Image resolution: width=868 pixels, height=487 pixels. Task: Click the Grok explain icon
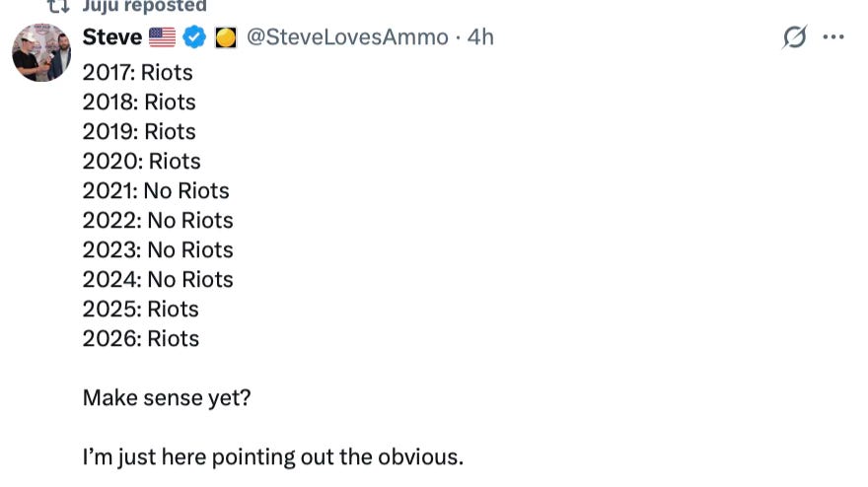point(794,37)
